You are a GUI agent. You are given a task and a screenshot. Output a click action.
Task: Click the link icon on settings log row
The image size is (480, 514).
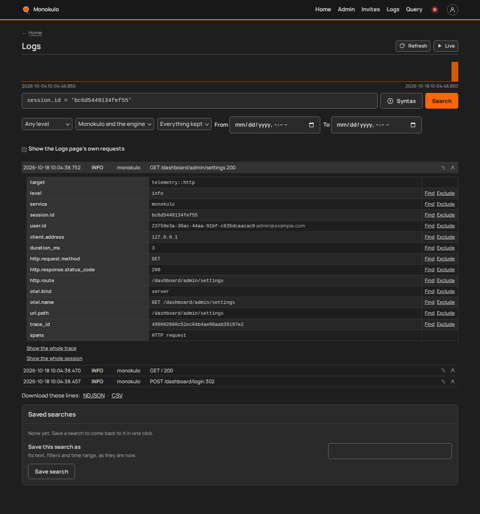pyautogui.click(x=443, y=168)
